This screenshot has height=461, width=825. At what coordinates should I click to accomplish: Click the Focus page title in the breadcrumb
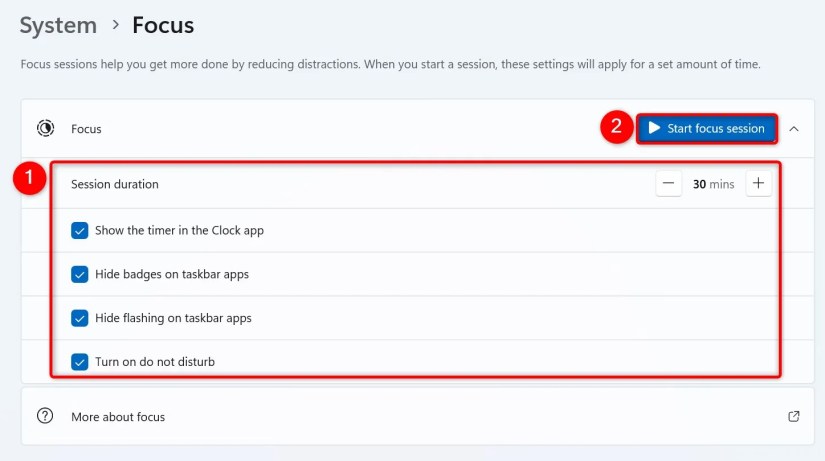tap(163, 25)
